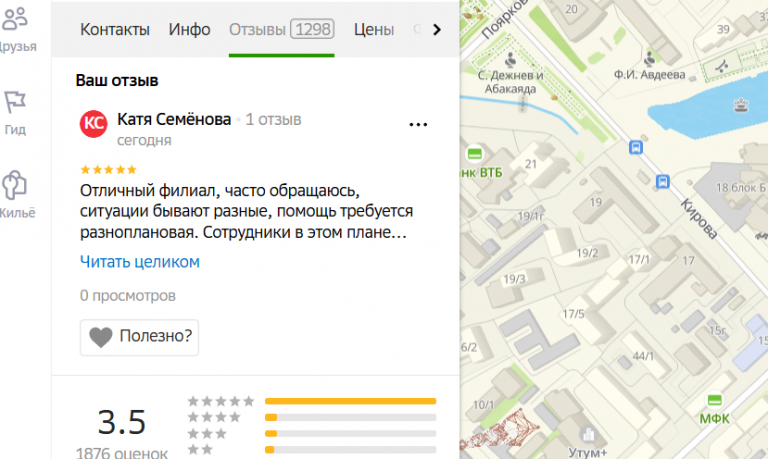The image size is (768, 459).
Task: Click the playground icon in the park near building 39
Action: pyautogui.click(x=721, y=66)
